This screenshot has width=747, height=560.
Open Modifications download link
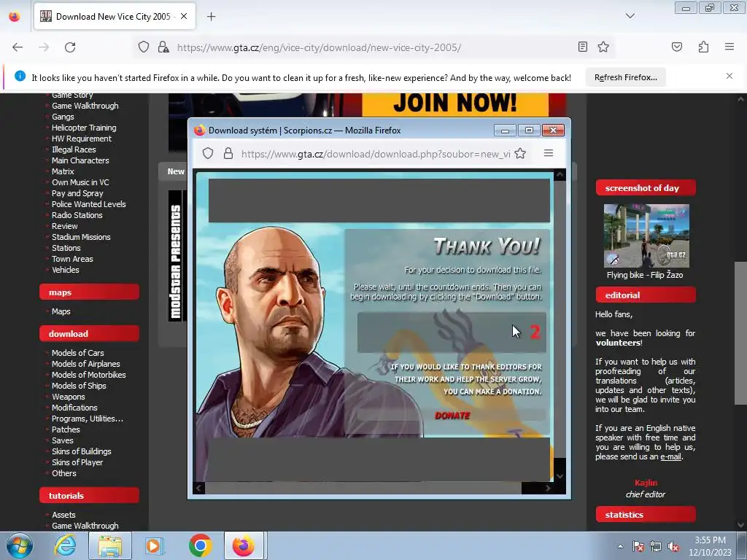pos(74,408)
